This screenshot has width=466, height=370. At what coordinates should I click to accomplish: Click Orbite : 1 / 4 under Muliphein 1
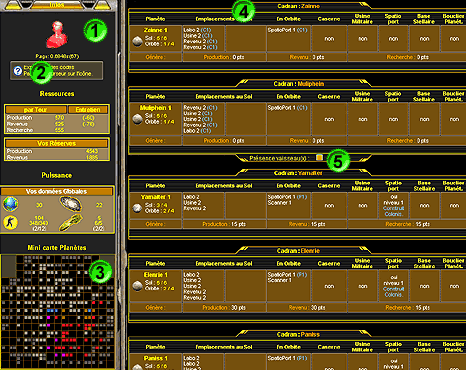(160, 122)
